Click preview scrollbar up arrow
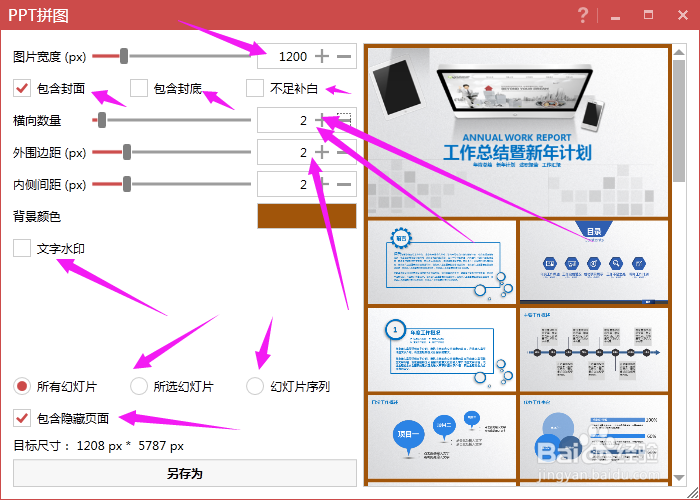 tap(679, 52)
